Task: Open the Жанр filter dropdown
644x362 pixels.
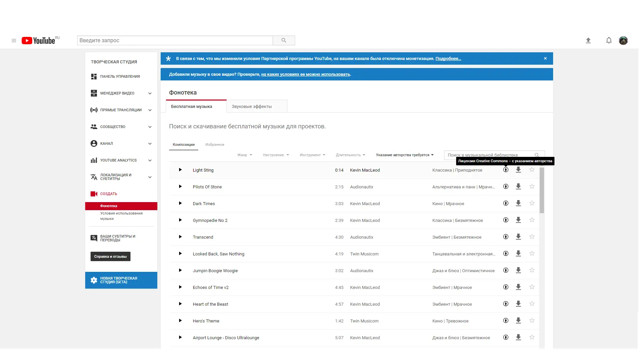Action: (x=245, y=155)
